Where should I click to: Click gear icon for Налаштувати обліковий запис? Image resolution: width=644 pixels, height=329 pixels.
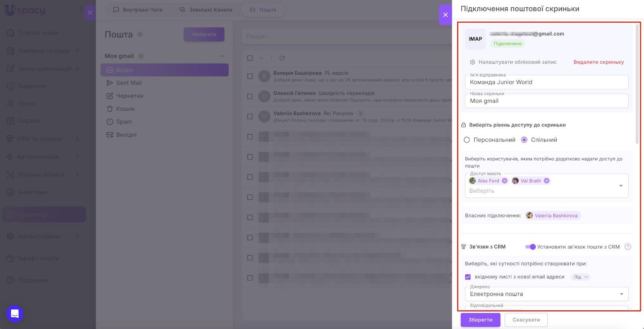473,62
